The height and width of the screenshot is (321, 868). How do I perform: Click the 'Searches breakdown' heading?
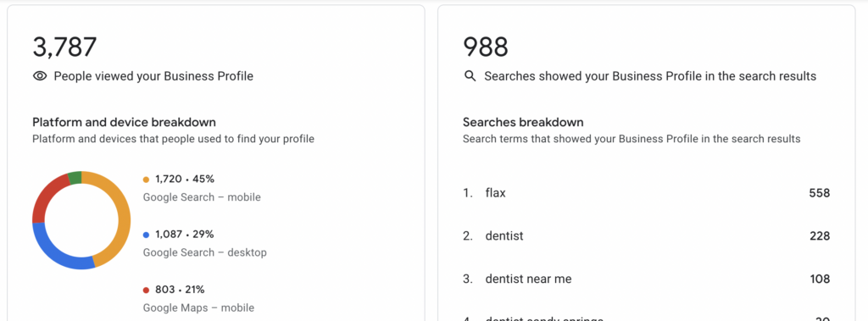point(523,122)
